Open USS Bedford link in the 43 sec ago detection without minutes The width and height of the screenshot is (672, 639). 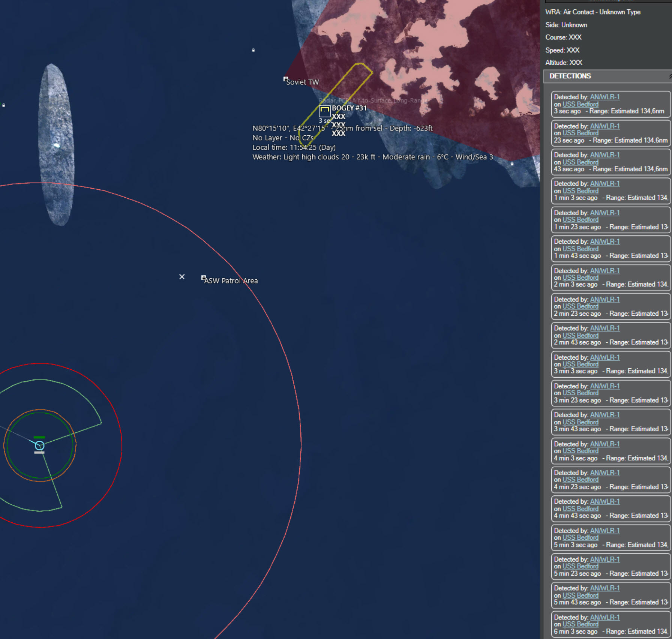(580, 162)
